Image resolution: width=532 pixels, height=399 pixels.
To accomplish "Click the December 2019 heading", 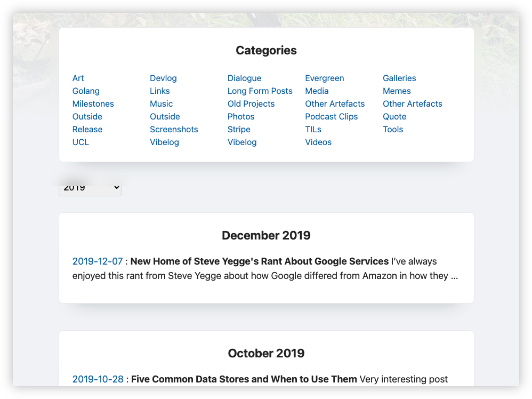I will point(267,235).
